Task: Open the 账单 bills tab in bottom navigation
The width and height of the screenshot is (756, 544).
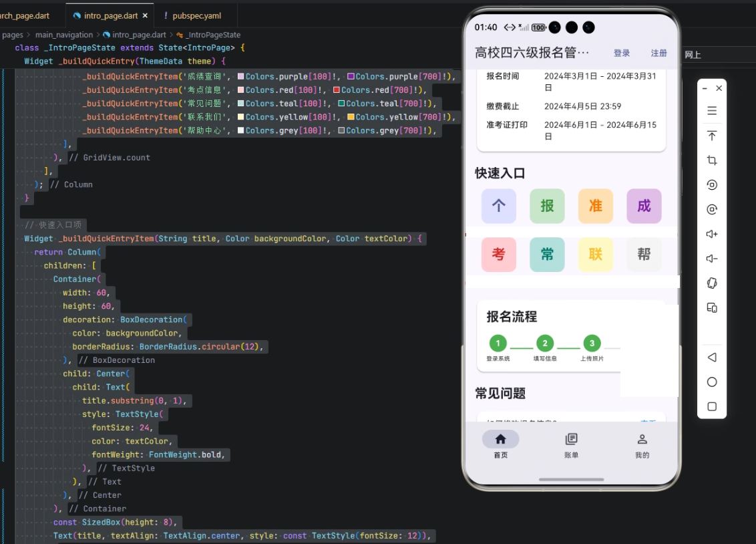Action: point(571,445)
